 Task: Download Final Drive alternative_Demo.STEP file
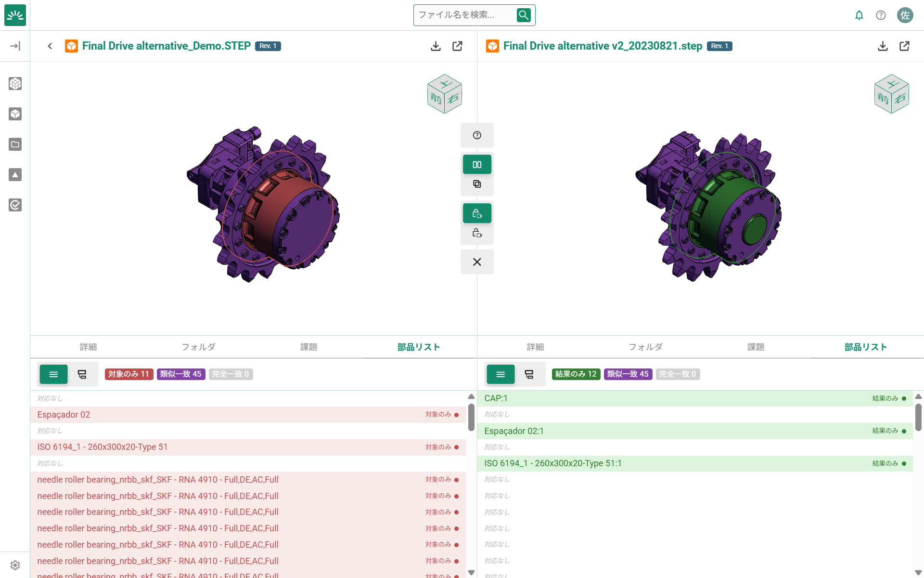tap(436, 46)
